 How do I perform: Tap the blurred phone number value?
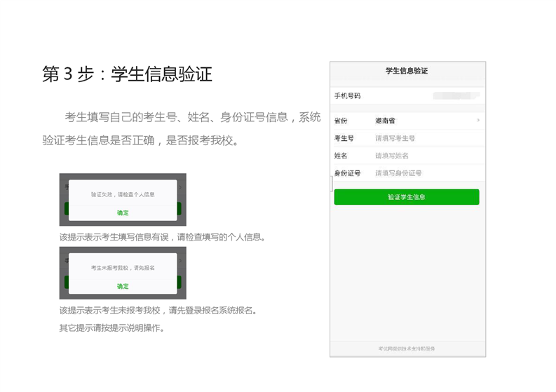456,95
